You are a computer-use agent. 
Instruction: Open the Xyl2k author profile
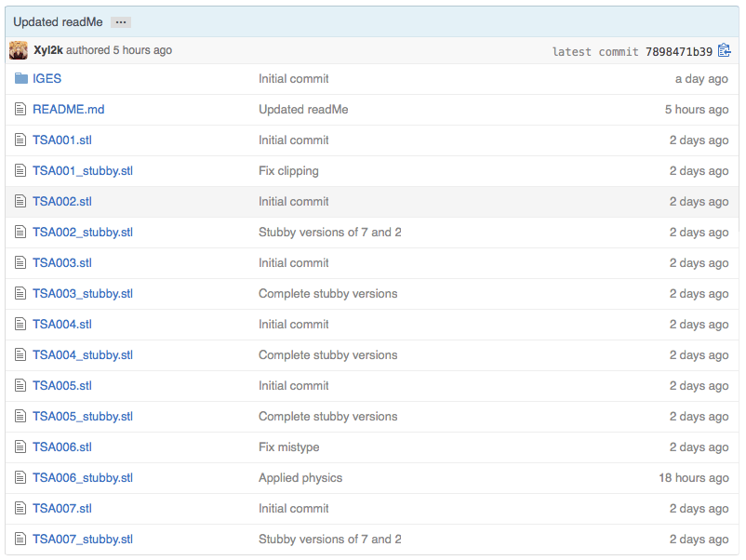(x=48, y=50)
